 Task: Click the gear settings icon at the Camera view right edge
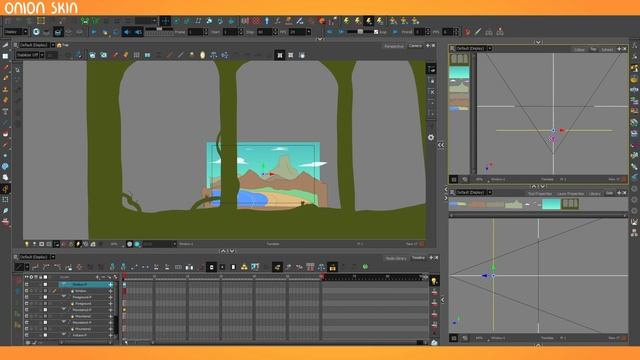point(431,138)
